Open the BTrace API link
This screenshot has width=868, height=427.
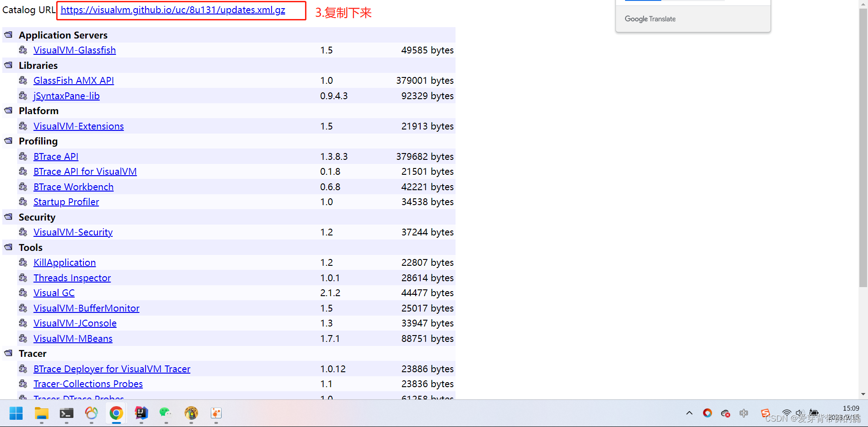tap(56, 157)
